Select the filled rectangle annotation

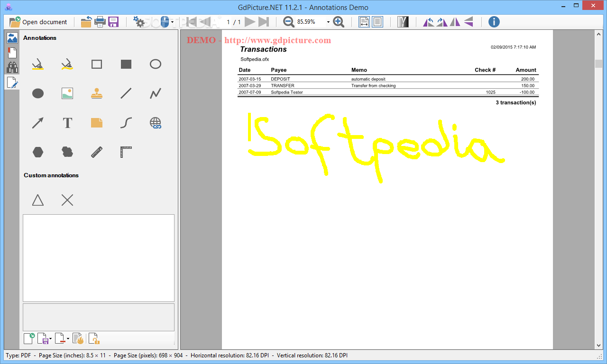click(x=126, y=64)
